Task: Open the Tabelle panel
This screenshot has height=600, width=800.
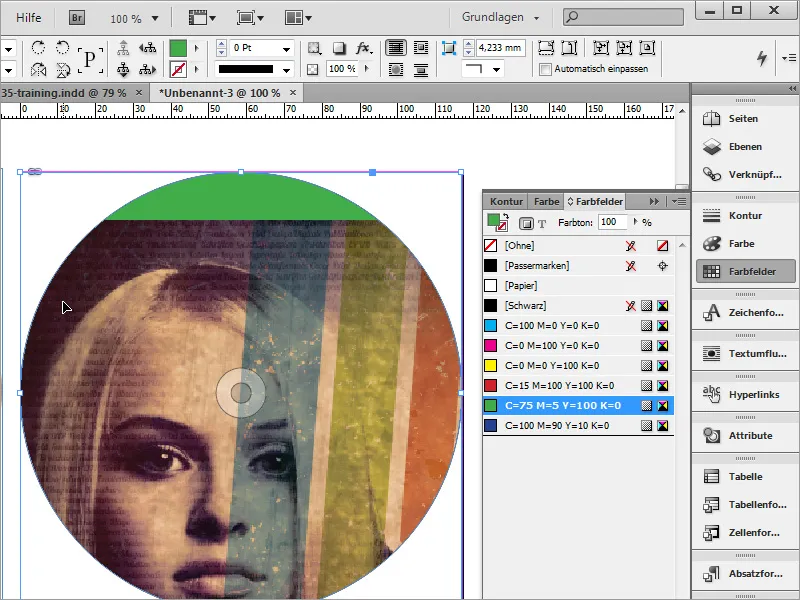Action: pyautogui.click(x=744, y=477)
